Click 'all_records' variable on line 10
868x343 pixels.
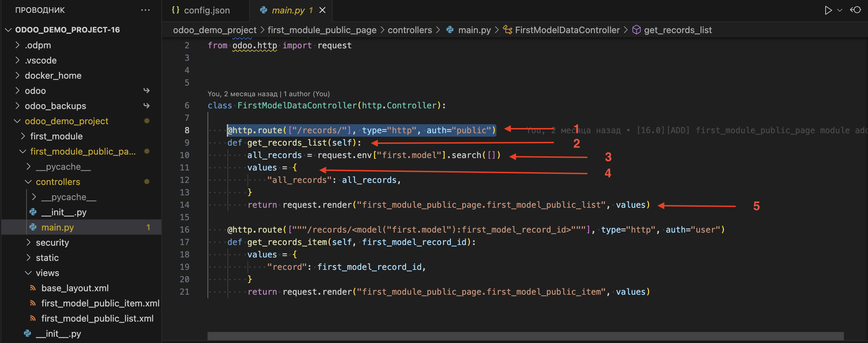point(274,155)
